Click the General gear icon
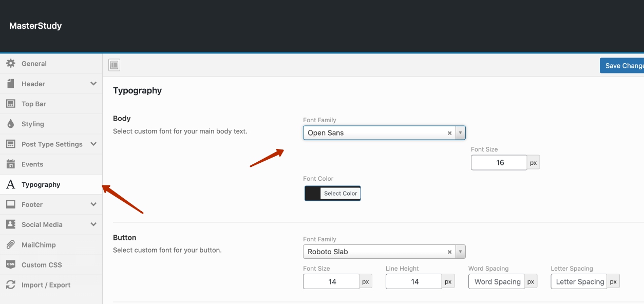 pos(10,64)
